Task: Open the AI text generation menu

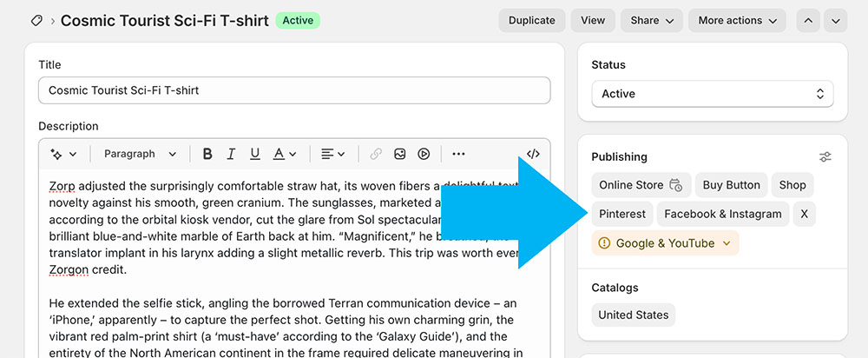Action: pos(63,154)
